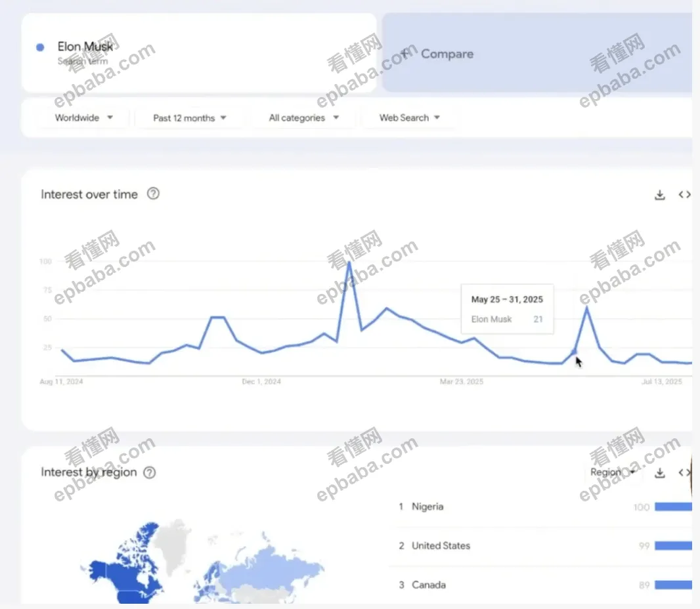Click Nigeria's blue interest bar
The image size is (700, 609).
(673, 507)
